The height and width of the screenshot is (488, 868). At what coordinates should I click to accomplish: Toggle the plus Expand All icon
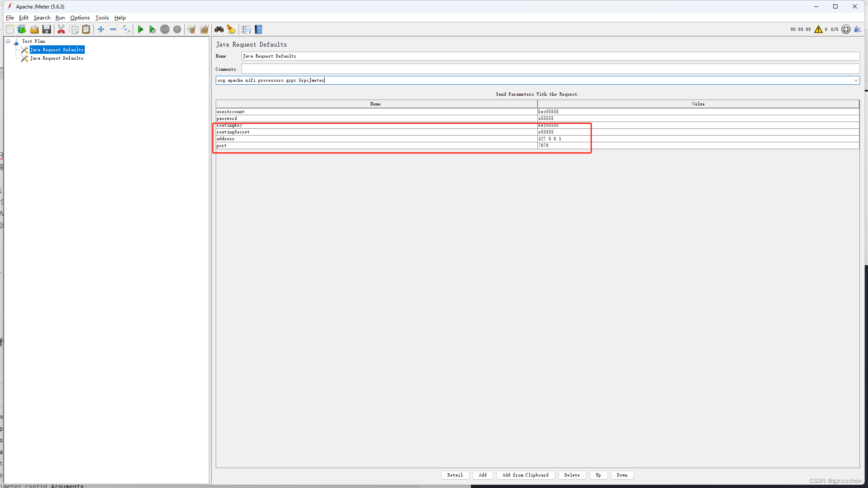pyautogui.click(x=101, y=29)
